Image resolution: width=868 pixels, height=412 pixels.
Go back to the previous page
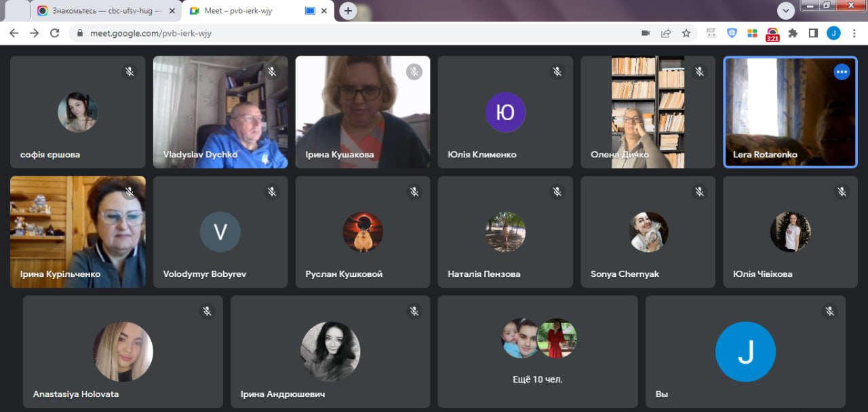(x=14, y=33)
